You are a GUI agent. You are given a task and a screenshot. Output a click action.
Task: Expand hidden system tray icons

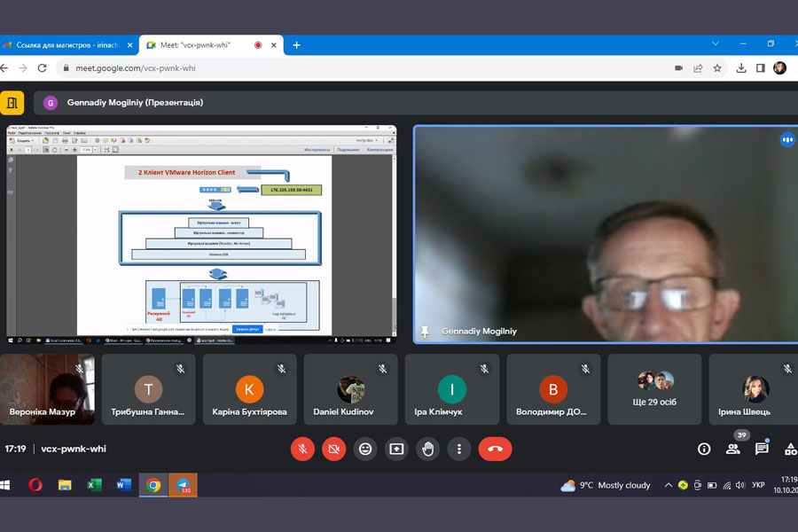(x=669, y=485)
